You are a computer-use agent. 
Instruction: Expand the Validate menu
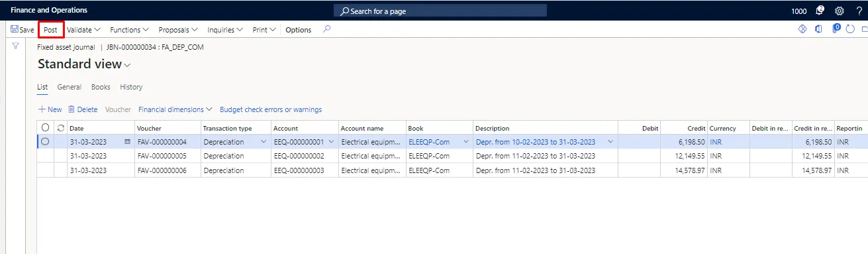pos(83,30)
